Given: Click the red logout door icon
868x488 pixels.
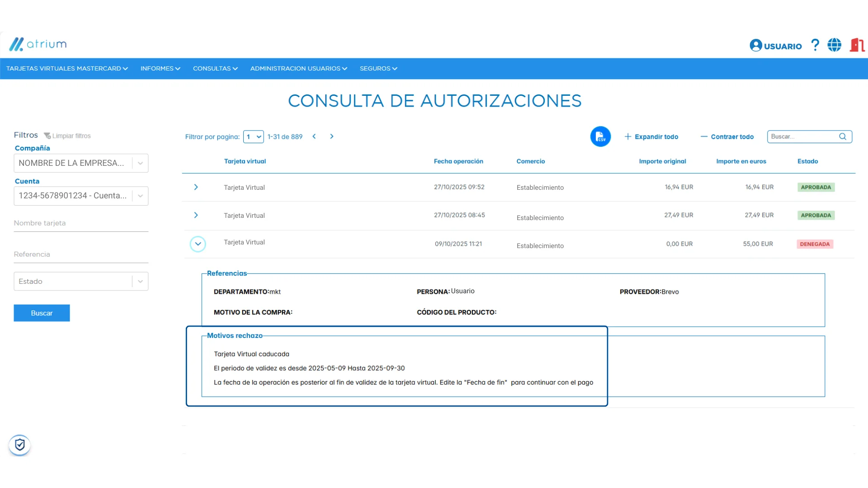Looking at the screenshot, I should 857,45.
